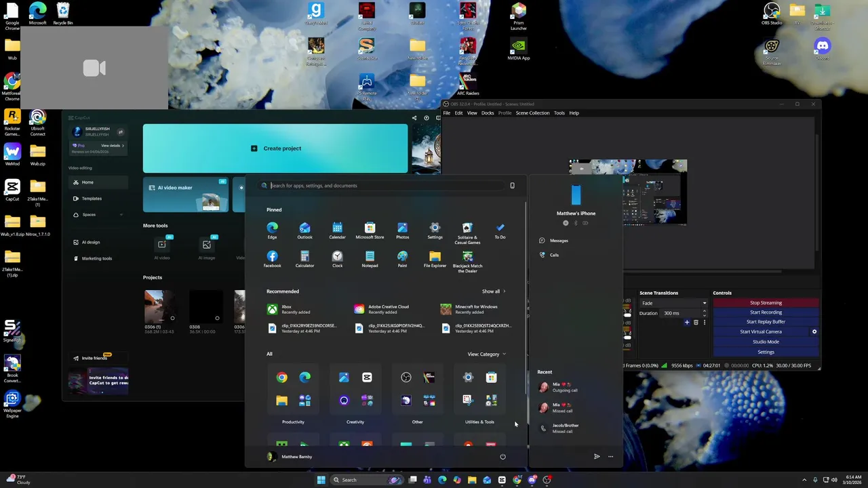Open Virtual Camera settings gear in OBS
This screenshot has width=868, height=488.
814,331
